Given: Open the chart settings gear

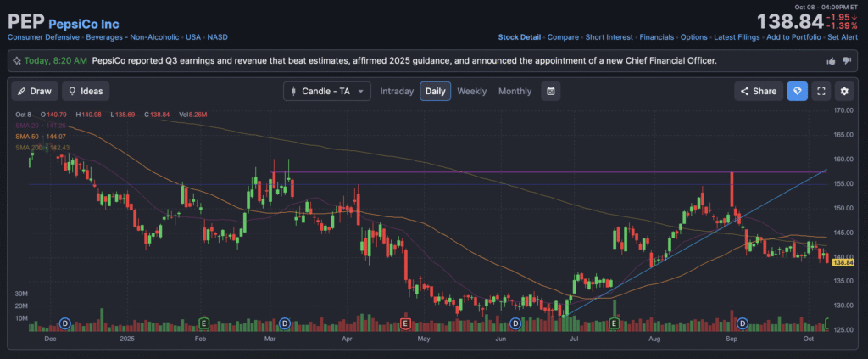Looking at the screenshot, I should point(843,91).
